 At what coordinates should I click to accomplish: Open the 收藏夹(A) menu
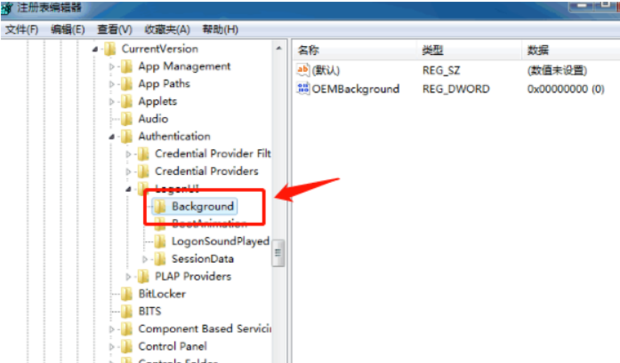167,30
